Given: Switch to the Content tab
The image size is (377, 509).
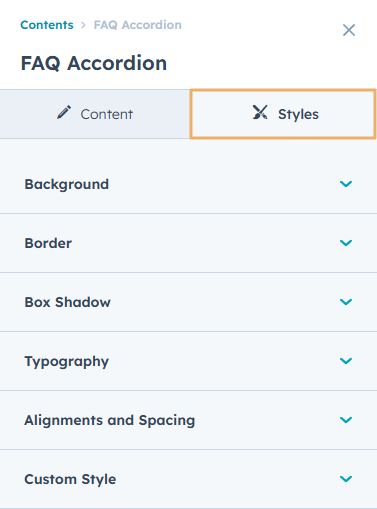Looking at the screenshot, I should pyautogui.click(x=95, y=114).
